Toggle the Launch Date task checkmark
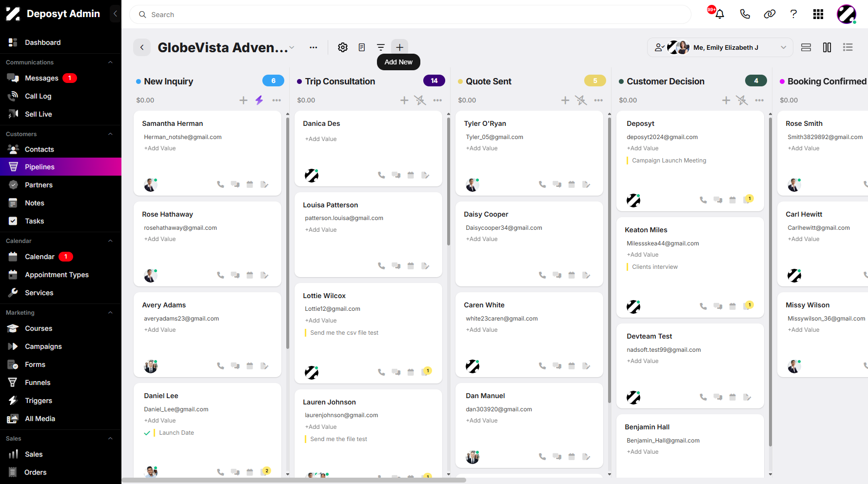Viewport: 868px width, 484px height. (x=147, y=433)
